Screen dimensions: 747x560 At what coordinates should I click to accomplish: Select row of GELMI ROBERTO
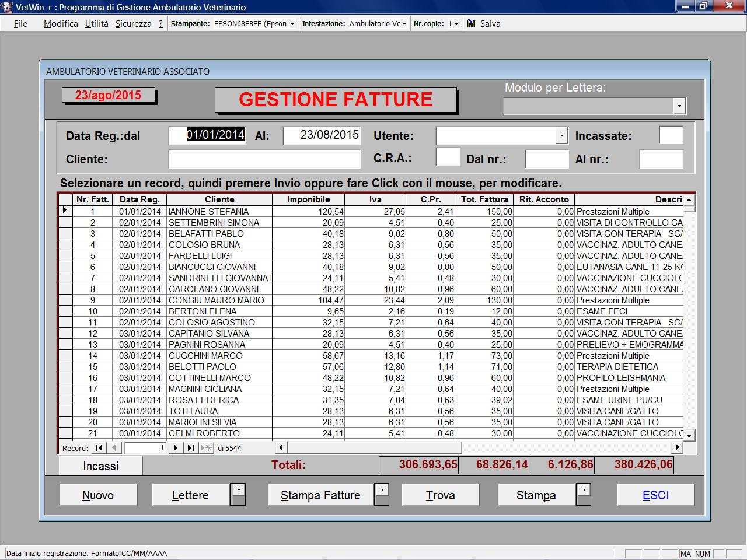click(371, 433)
